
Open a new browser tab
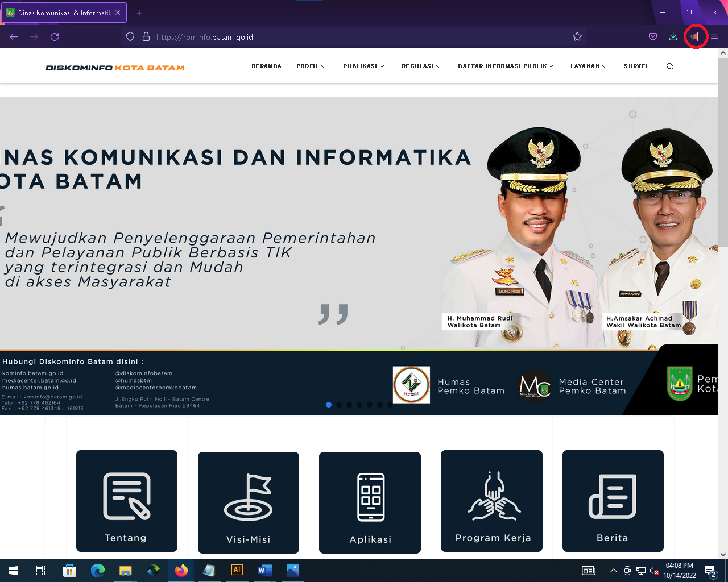[x=139, y=13]
